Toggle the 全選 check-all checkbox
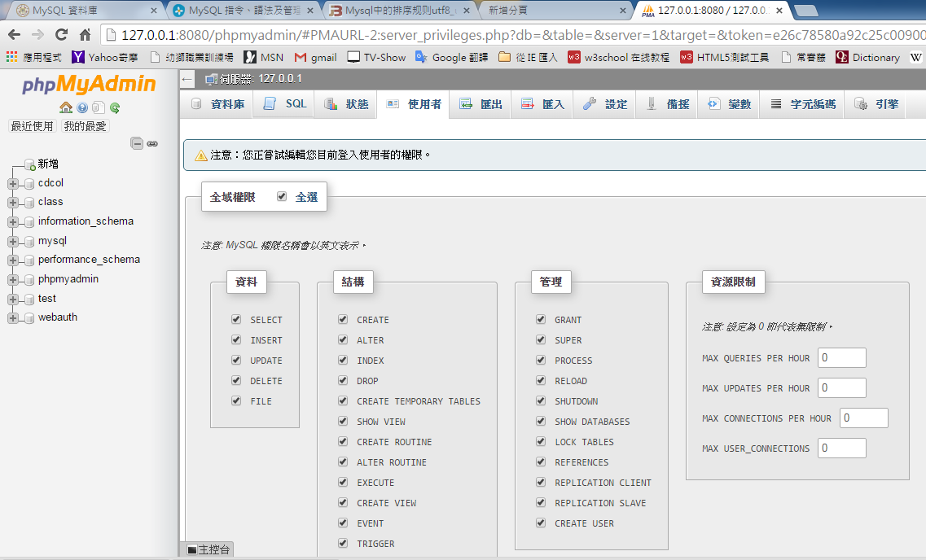Viewport: 926px width, 560px height. [x=282, y=196]
